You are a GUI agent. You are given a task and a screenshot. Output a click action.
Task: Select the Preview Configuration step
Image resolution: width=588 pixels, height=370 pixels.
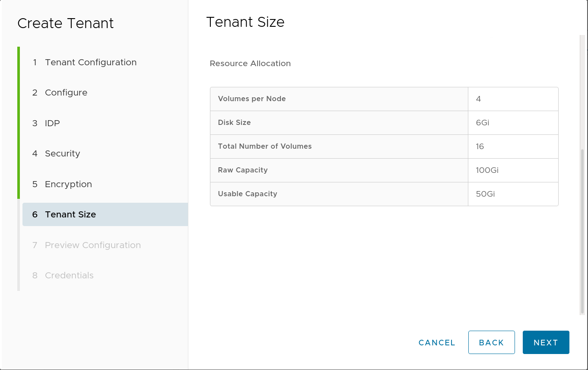(x=92, y=245)
